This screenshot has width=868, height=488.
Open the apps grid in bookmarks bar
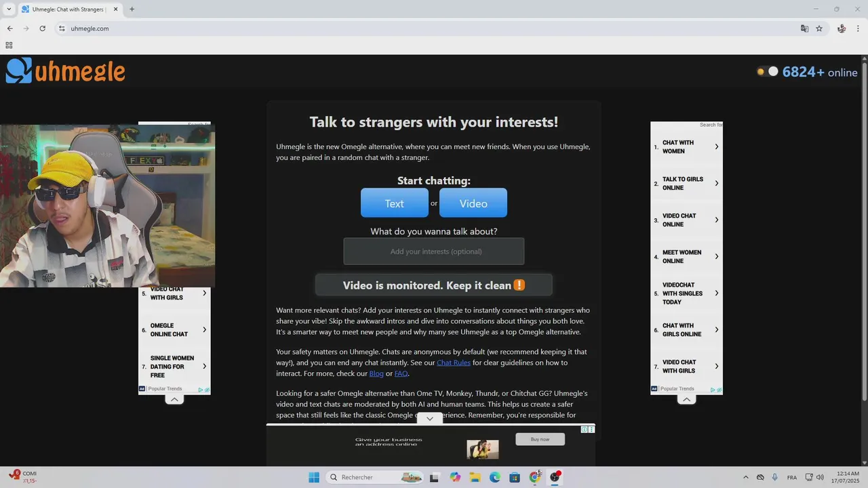9,45
